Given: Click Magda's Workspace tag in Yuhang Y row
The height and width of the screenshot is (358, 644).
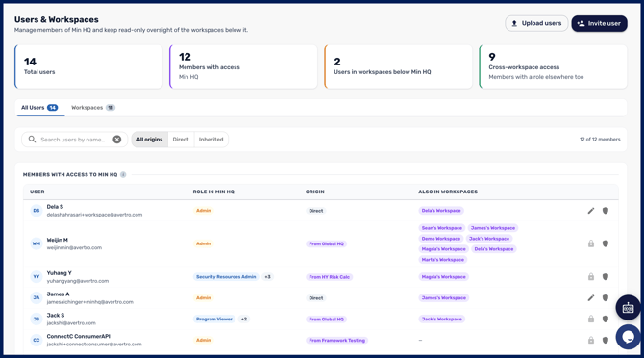Looking at the screenshot, I should click(443, 277).
